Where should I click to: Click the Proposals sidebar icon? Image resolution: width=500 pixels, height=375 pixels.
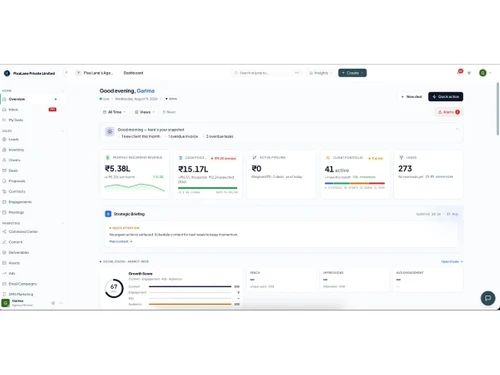point(4,181)
